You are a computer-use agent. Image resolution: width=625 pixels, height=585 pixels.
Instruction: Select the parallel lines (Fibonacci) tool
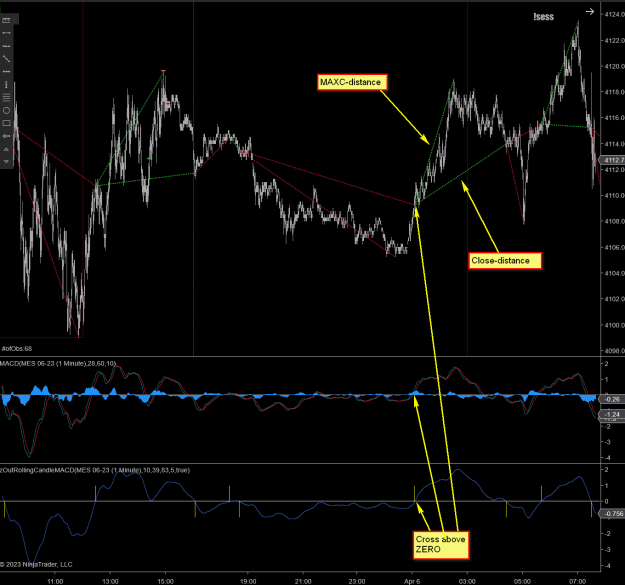(x=6, y=98)
